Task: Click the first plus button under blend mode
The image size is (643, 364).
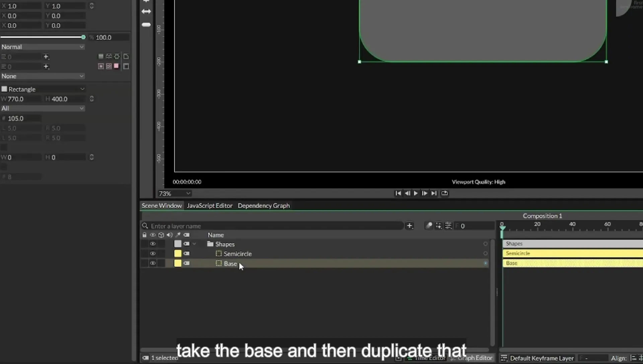Action: 46,57
